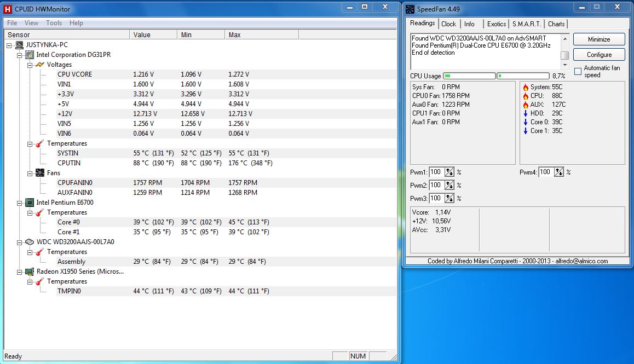Collapse the Intel Corporation DG31PR node
The height and width of the screenshot is (364, 634).
19,55
